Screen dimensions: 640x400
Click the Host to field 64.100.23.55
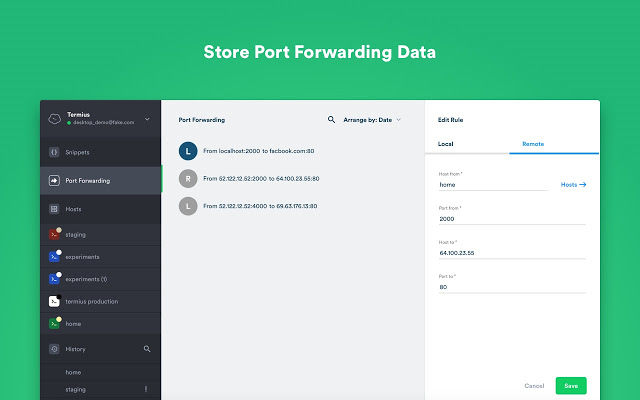[512, 253]
